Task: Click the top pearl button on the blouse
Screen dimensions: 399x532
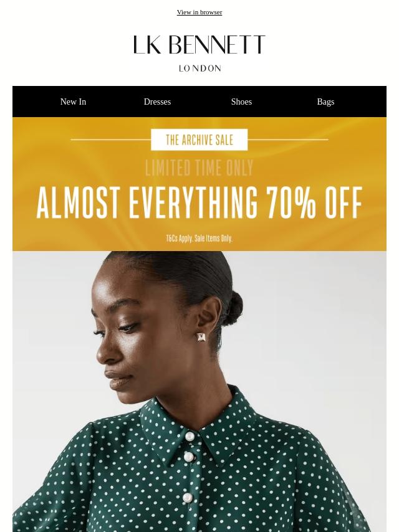Action: [x=190, y=436]
